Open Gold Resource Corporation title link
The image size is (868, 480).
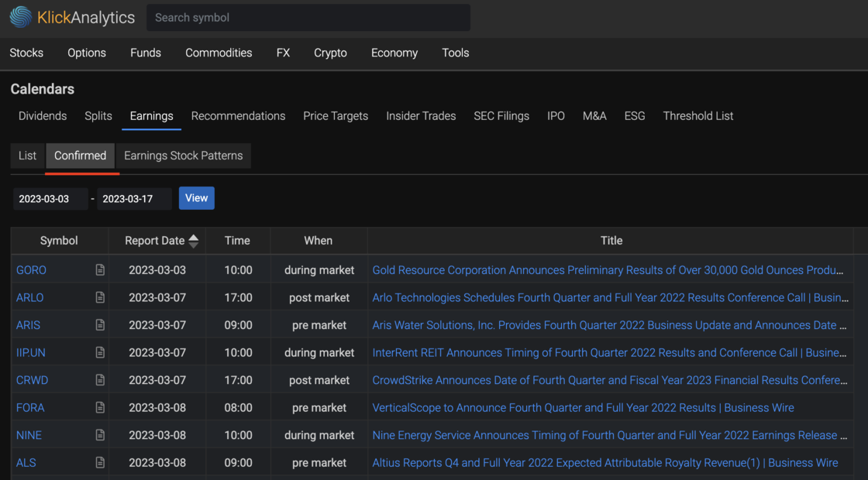point(608,270)
